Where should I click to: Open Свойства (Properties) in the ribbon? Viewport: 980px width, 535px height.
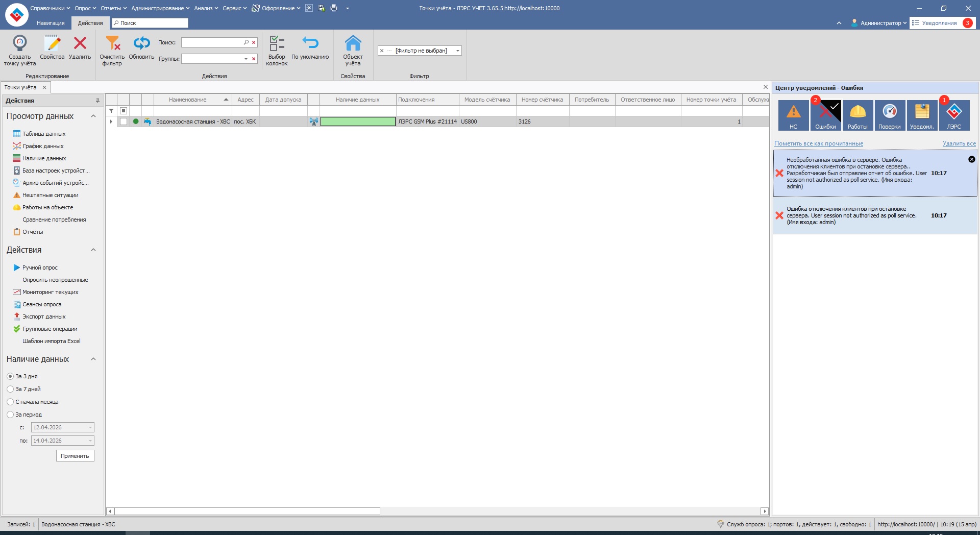click(x=52, y=43)
